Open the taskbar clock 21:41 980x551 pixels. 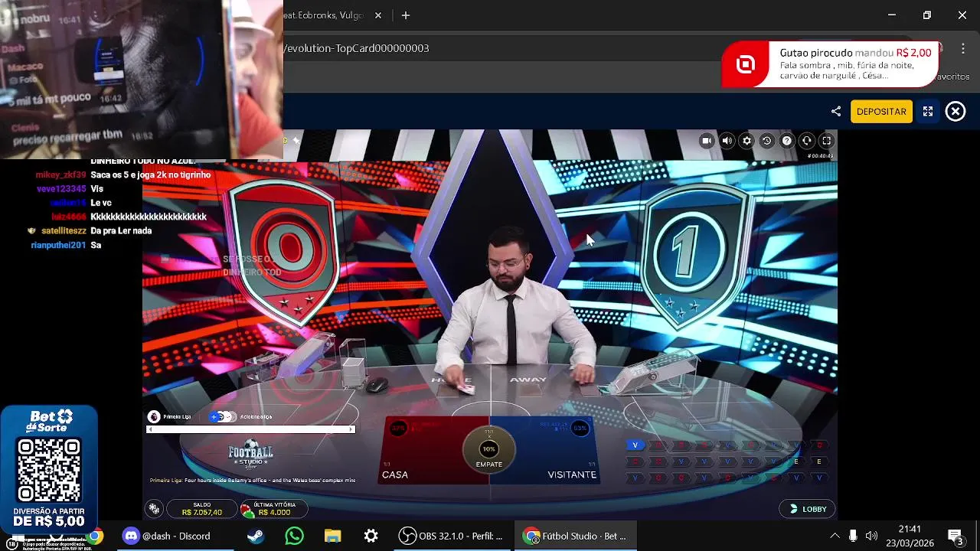[x=910, y=536]
